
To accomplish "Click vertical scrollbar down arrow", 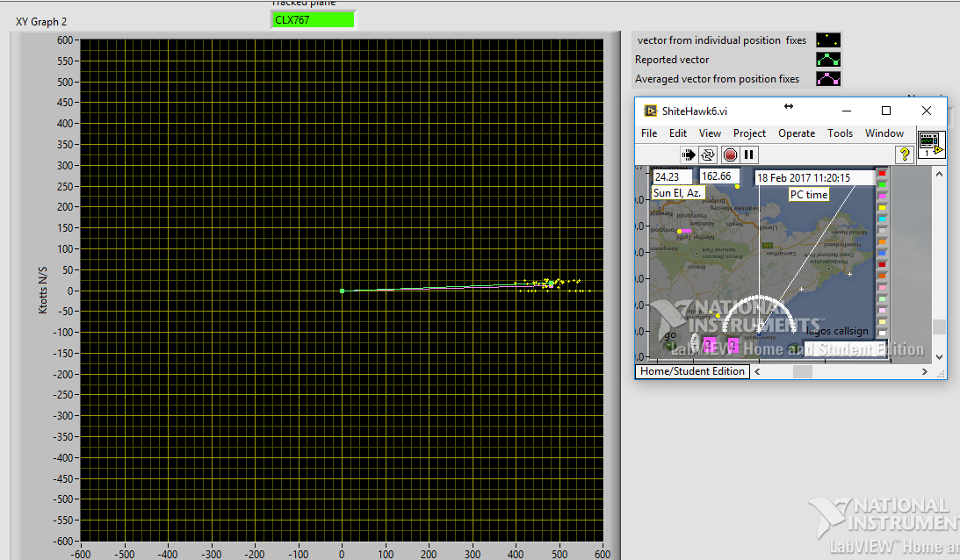I will click(940, 357).
